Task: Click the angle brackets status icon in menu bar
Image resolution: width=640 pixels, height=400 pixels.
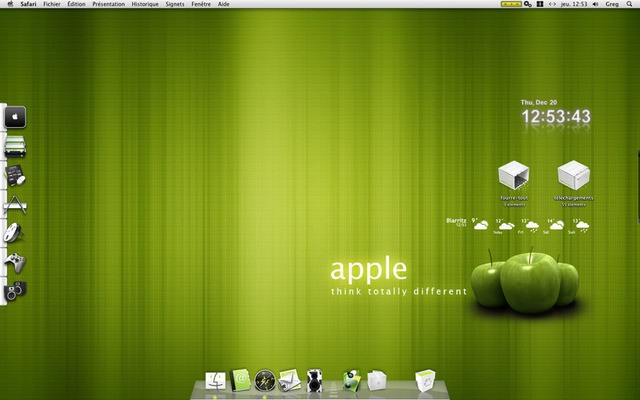Action: [552, 4]
